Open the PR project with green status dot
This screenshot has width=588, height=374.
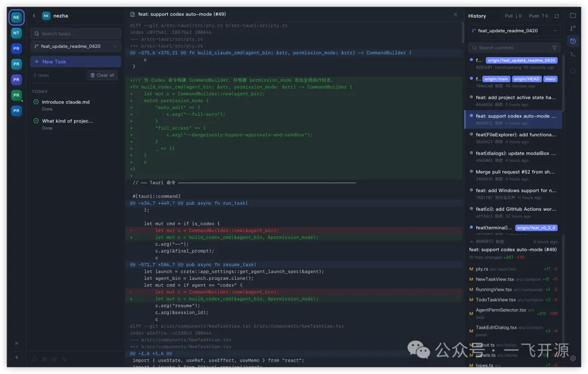coord(16,95)
